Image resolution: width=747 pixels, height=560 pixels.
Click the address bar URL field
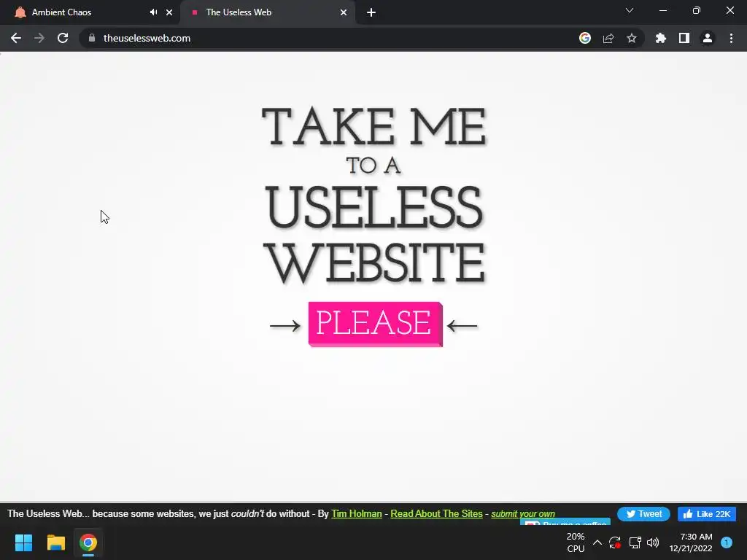(x=333, y=38)
